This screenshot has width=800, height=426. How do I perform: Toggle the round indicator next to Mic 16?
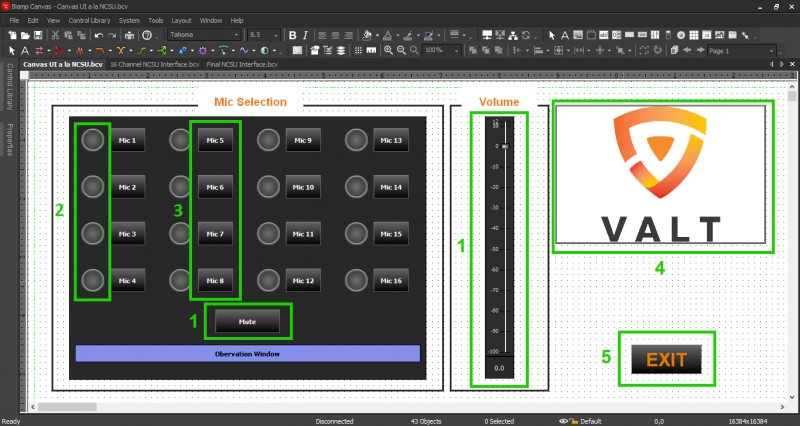point(356,281)
